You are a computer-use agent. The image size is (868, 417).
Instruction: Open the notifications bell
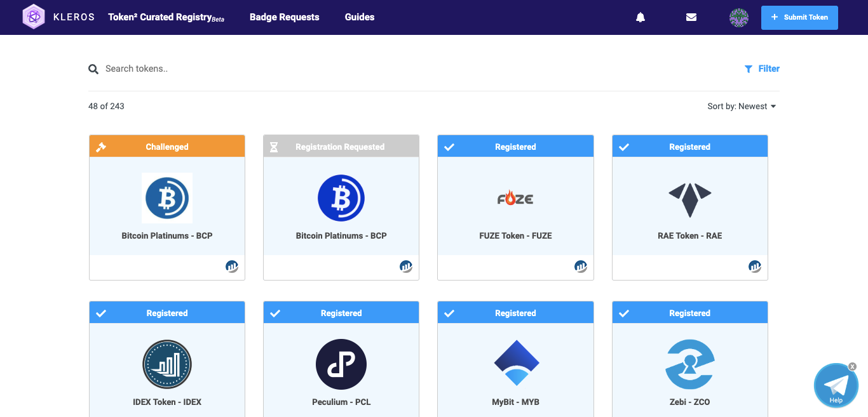[641, 17]
